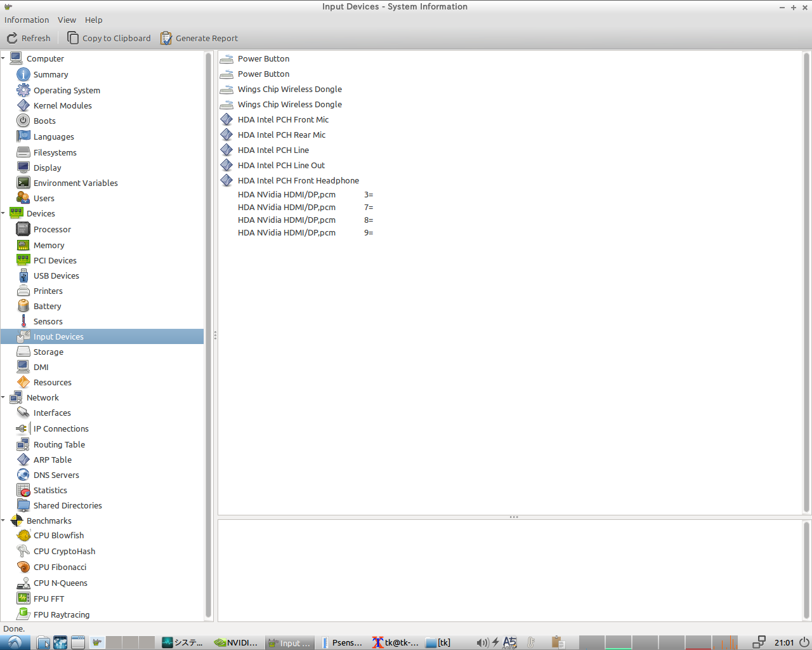Select Routing Table in the sidebar
Screen dimensions: 812x650
click(x=59, y=444)
